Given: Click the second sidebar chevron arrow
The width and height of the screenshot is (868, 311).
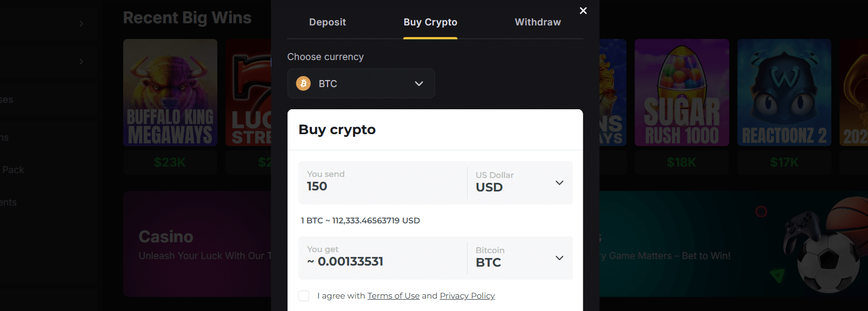Looking at the screenshot, I should (x=81, y=62).
